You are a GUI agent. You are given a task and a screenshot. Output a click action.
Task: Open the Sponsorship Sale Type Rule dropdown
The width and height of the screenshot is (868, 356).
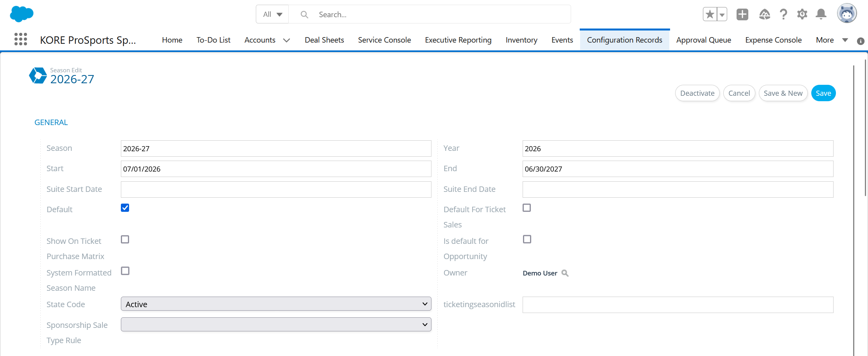pos(276,324)
